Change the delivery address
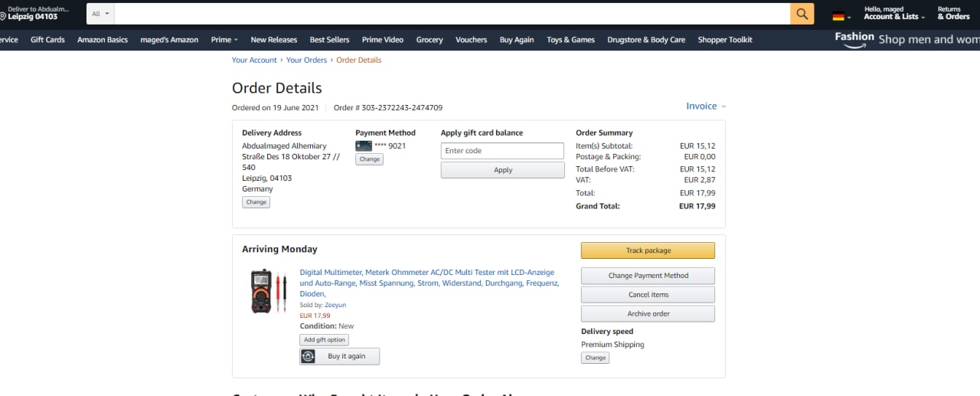 256,202
